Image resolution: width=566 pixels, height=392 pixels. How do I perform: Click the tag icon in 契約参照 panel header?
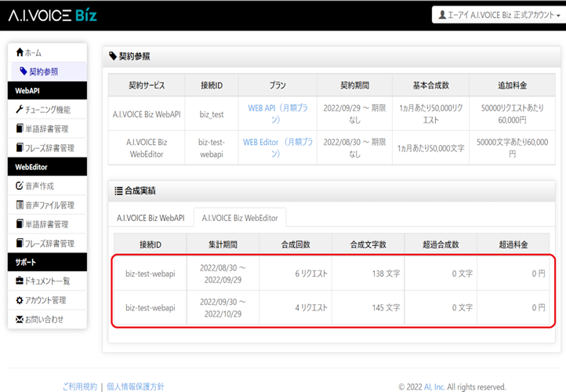pyautogui.click(x=113, y=56)
